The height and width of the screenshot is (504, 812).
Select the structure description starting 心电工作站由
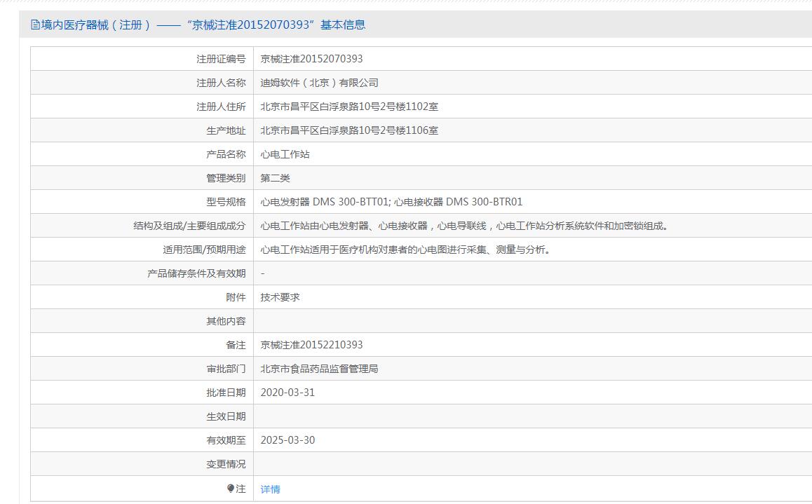tap(466, 226)
